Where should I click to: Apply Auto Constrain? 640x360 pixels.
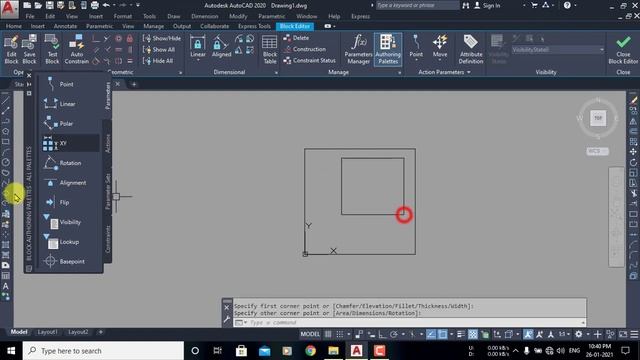coord(76,49)
